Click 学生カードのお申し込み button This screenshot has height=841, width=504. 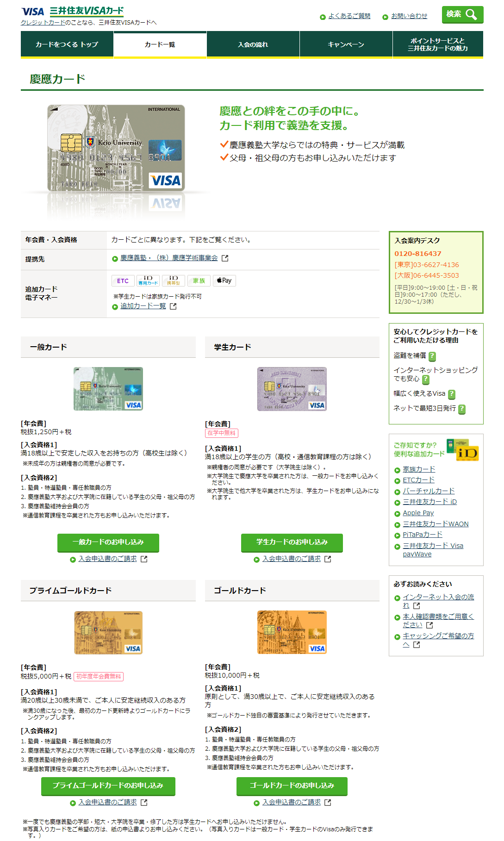pos(292,542)
